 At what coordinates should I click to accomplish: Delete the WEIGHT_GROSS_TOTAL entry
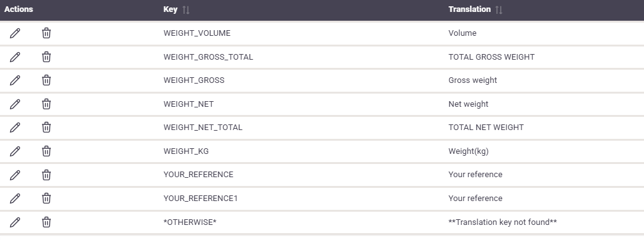tap(46, 57)
